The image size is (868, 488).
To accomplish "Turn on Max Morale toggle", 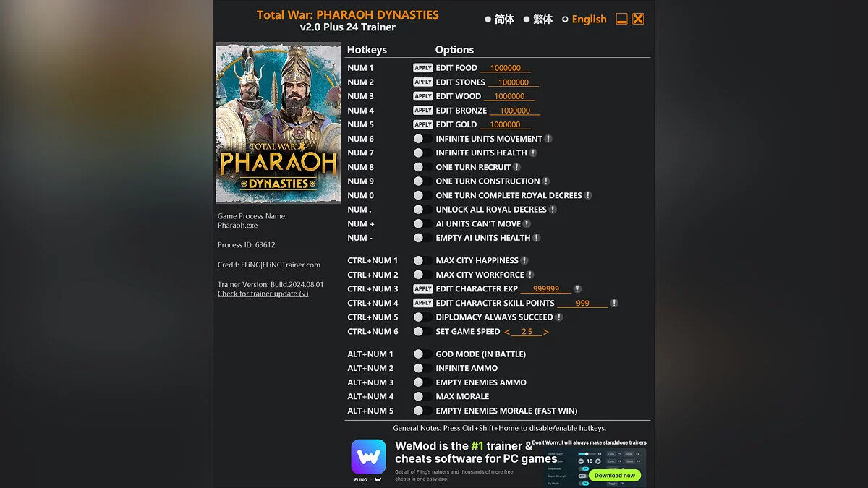I will point(422,397).
